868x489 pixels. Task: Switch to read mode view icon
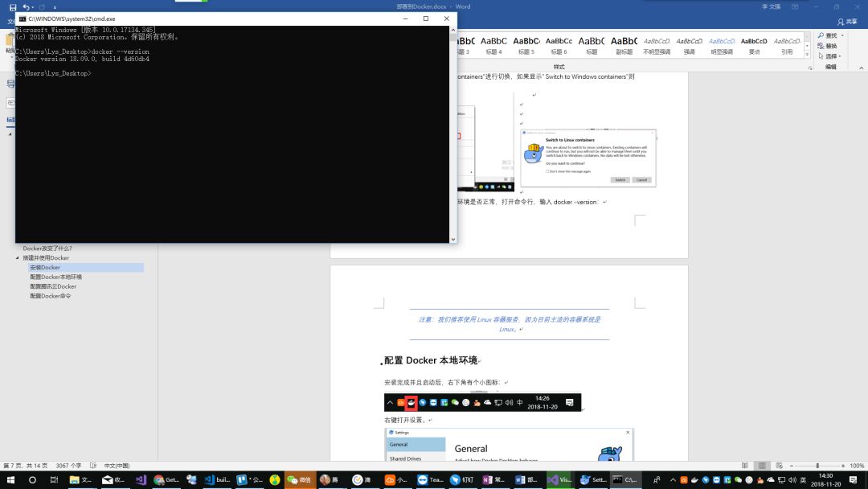point(745,466)
